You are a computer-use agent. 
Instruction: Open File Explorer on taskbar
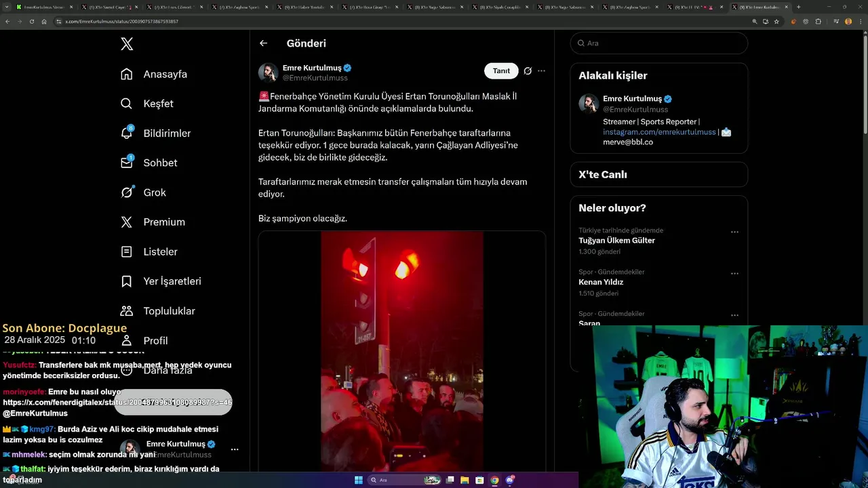(x=465, y=480)
